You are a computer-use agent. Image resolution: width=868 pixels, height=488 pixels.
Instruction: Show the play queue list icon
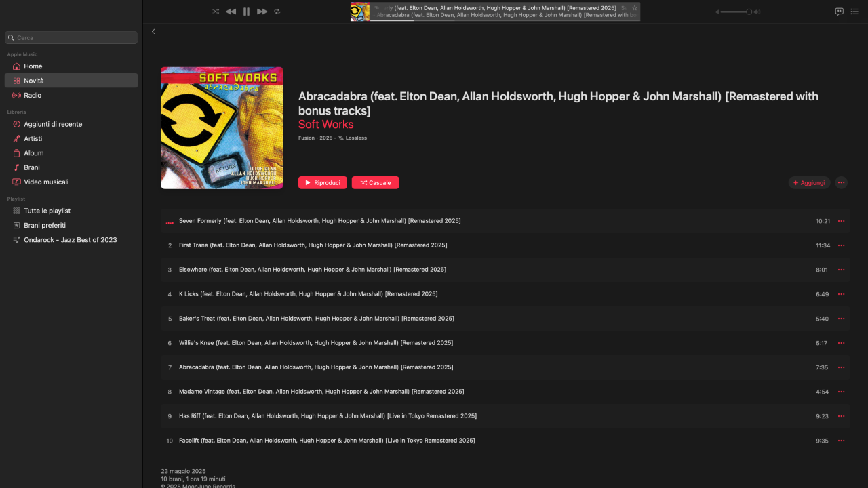tap(854, 12)
